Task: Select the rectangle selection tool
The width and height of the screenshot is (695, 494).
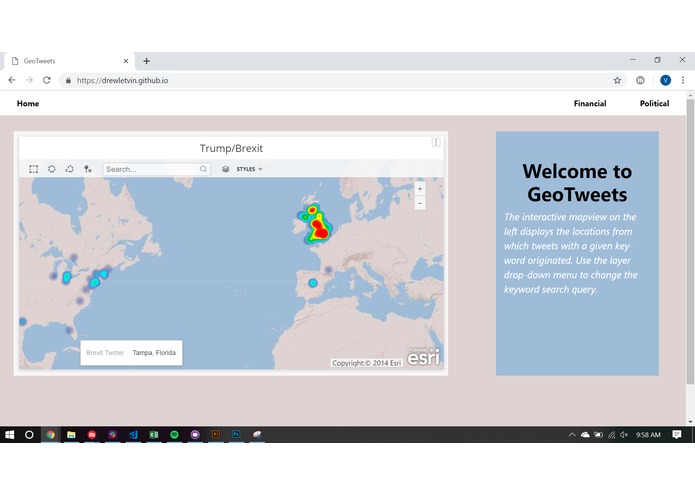Action: pyautogui.click(x=33, y=169)
